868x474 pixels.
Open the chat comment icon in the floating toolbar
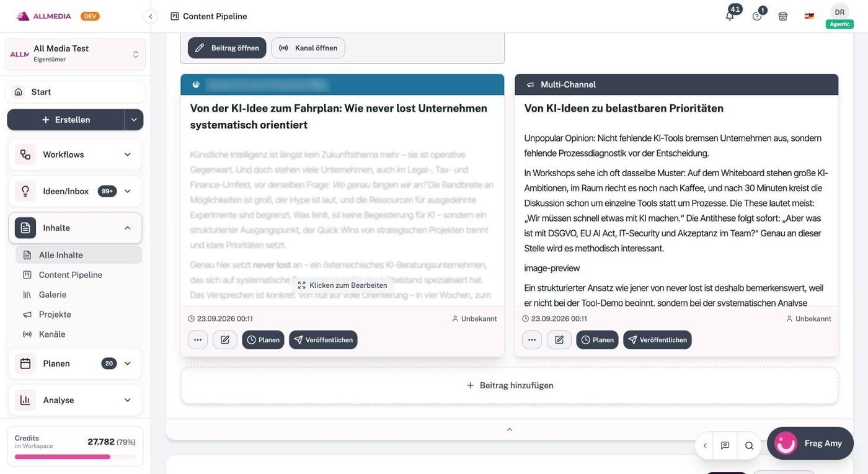(x=725, y=445)
